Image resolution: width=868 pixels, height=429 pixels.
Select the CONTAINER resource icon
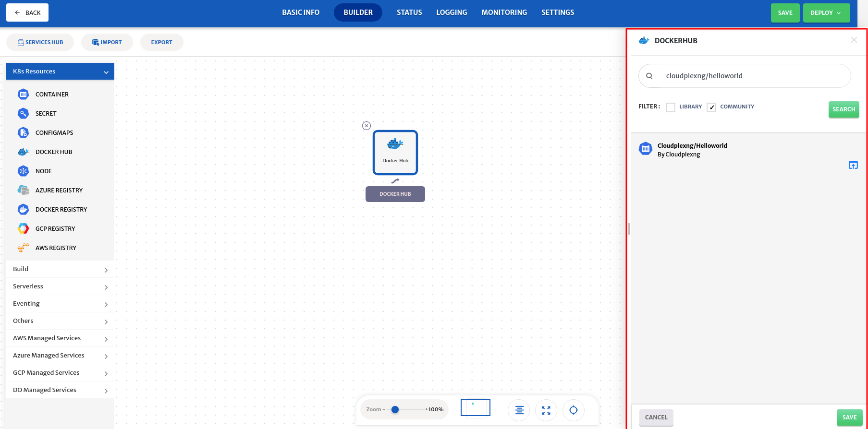coord(23,94)
